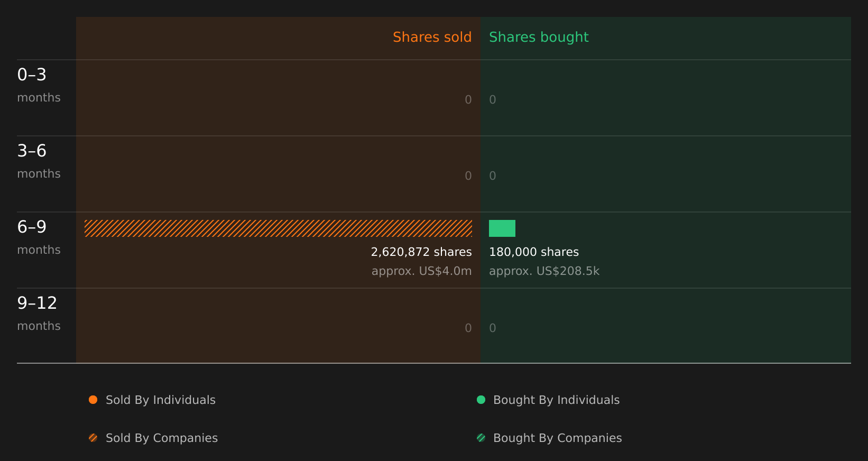
Task: Click the approx. US$208.5k text
Action: [544, 271]
